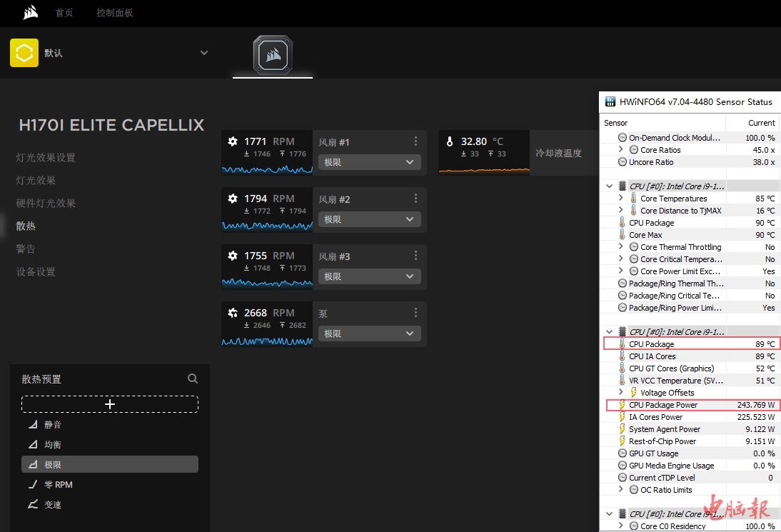781x532 pixels.
Task: Expand the Core Temperatures sensor row
Action: 621,199
